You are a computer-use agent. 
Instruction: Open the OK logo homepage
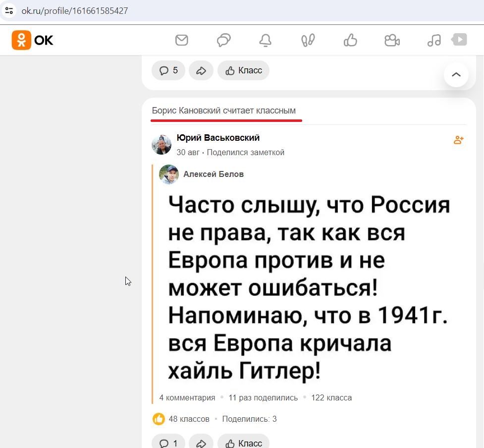[32, 40]
